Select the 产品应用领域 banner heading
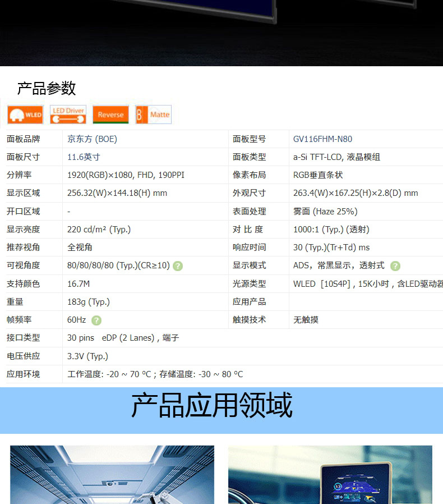 212,405
